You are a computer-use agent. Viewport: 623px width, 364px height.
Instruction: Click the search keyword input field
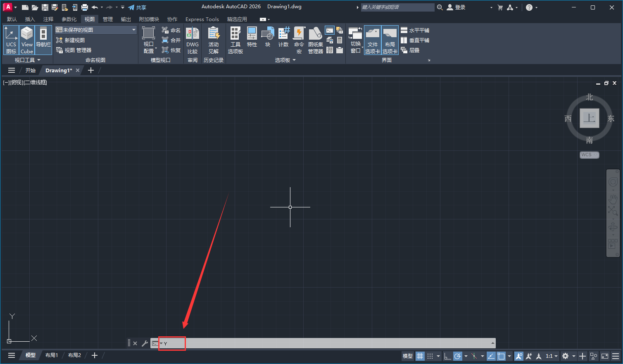397,7
